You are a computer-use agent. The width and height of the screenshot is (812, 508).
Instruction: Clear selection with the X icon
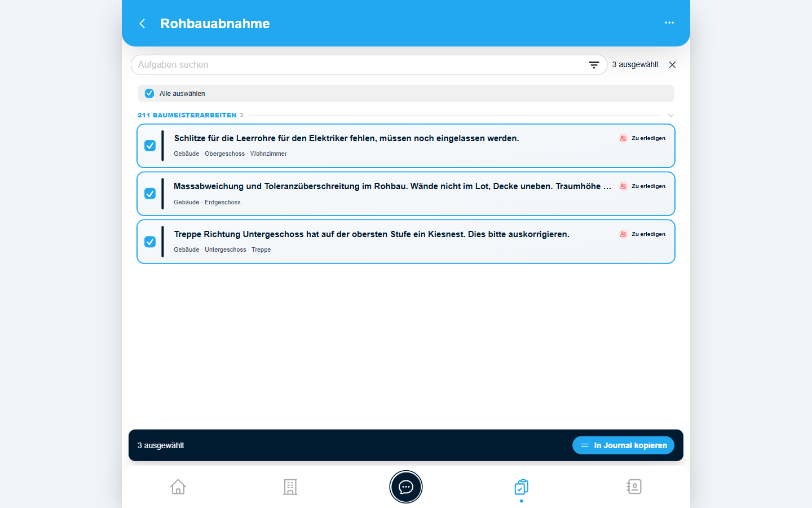[x=672, y=65]
